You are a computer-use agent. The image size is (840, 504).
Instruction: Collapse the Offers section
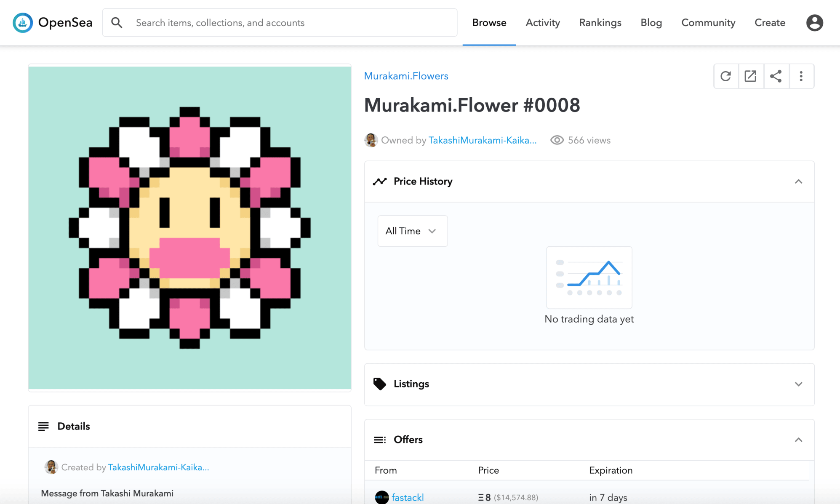tap(798, 440)
